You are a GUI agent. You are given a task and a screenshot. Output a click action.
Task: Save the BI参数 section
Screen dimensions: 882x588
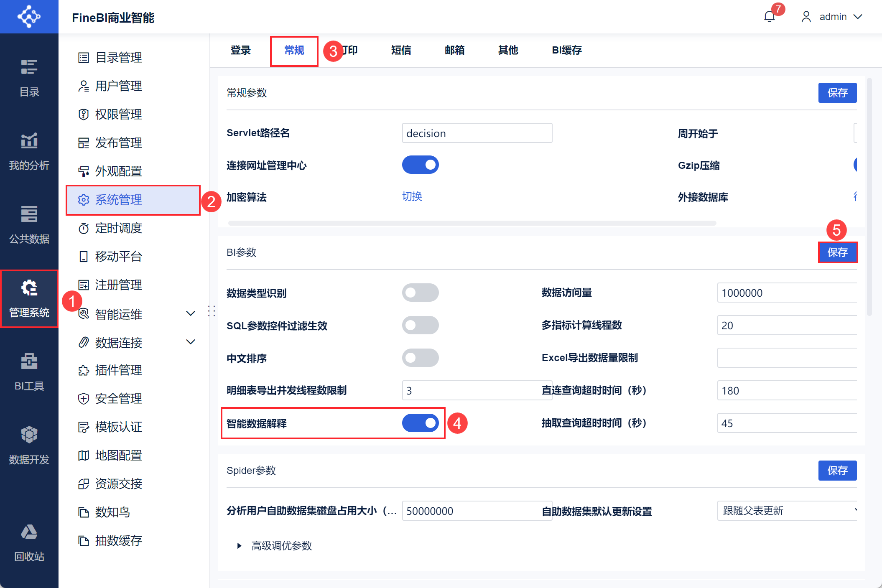tap(837, 252)
